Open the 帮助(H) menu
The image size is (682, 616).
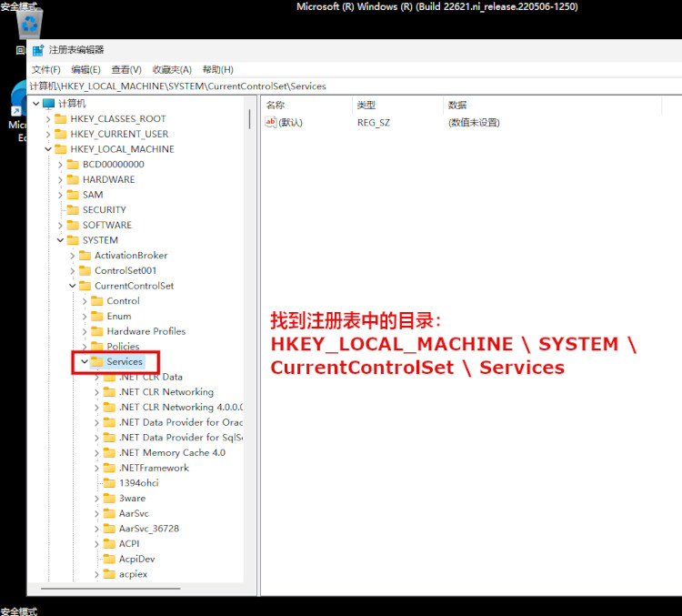pos(218,70)
